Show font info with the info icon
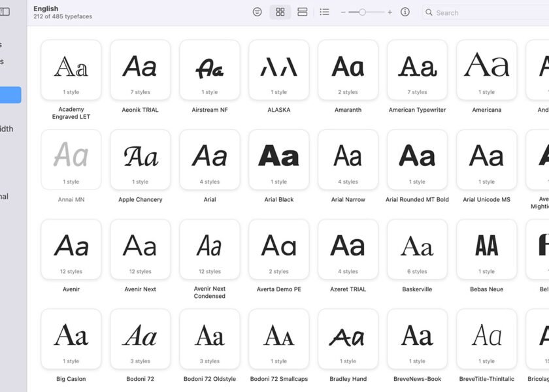 point(405,12)
